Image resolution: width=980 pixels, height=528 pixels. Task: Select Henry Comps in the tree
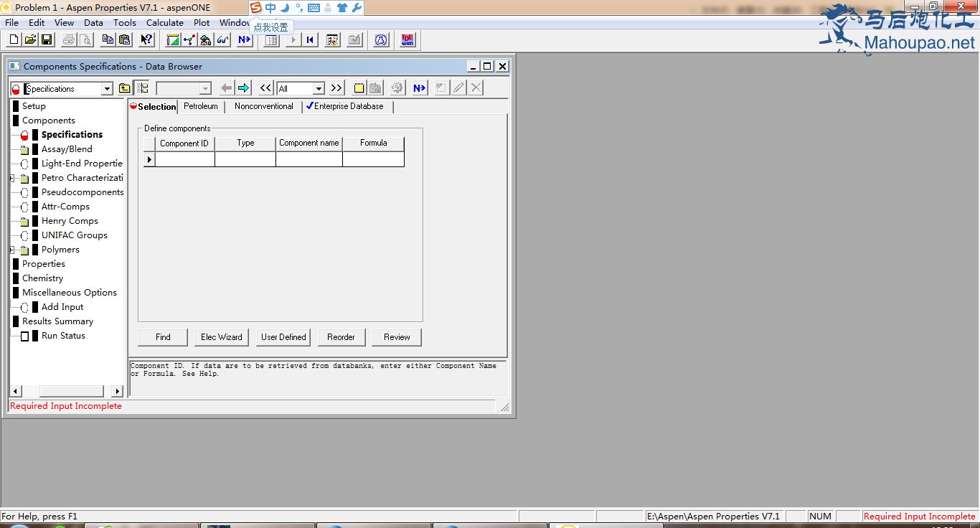[70, 221]
